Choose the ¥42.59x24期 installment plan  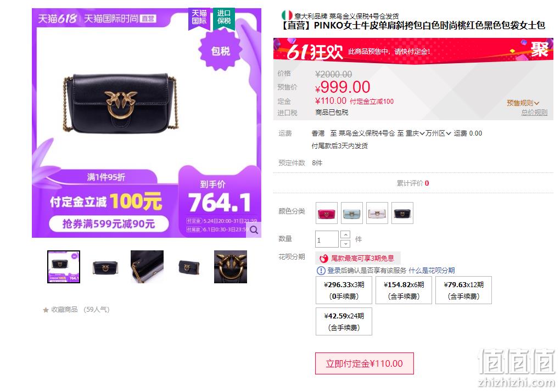pos(344,321)
